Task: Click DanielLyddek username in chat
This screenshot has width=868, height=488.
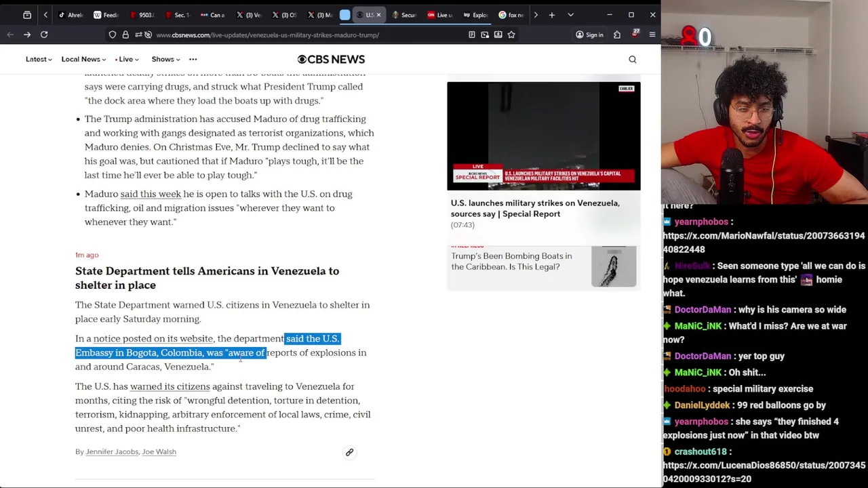Action: click(x=702, y=405)
